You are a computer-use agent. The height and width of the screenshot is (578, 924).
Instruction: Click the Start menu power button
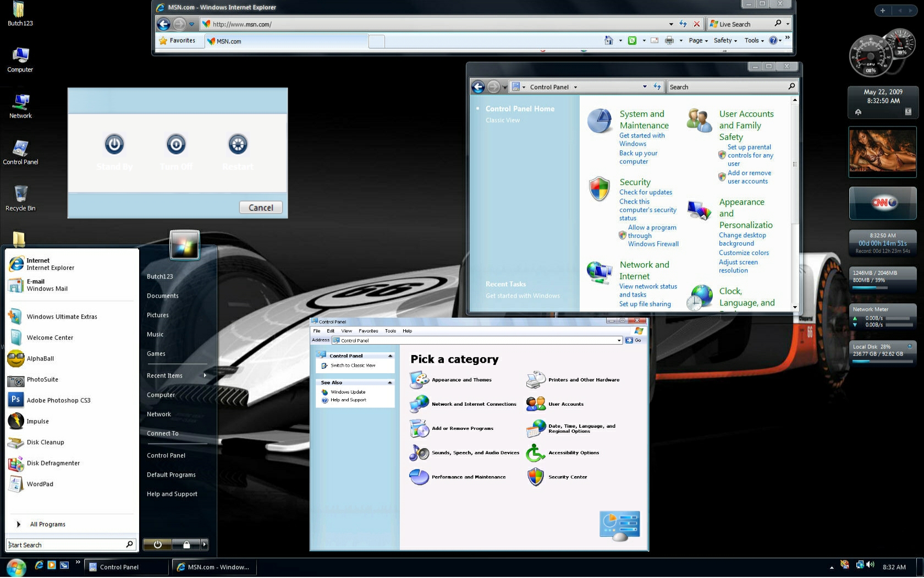pyautogui.click(x=158, y=544)
